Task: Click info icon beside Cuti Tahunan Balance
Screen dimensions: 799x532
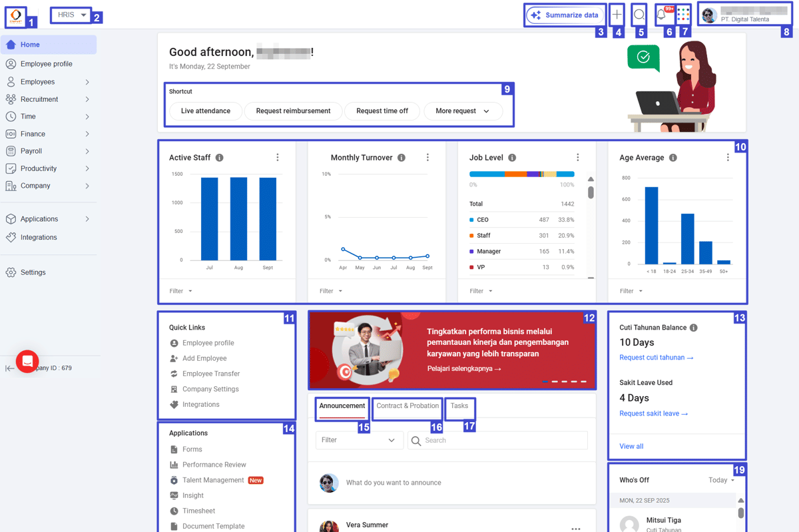Action: coord(694,328)
